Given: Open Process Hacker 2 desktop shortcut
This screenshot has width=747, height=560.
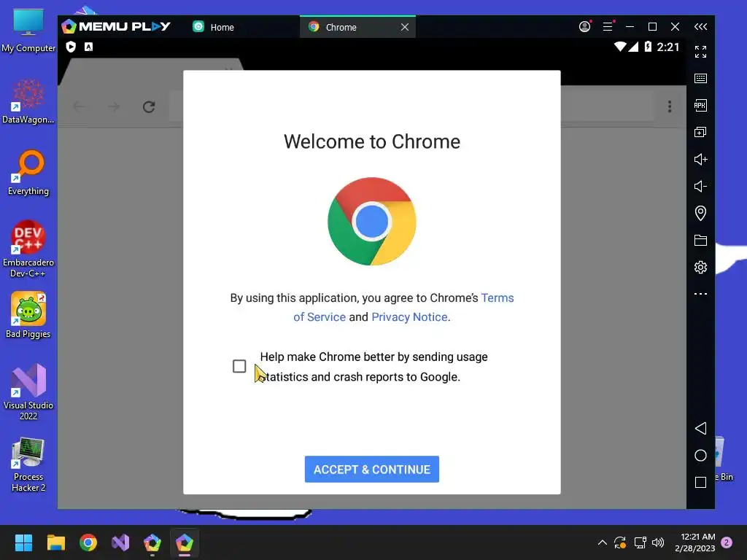Looking at the screenshot, I should [x=28, y=464].
